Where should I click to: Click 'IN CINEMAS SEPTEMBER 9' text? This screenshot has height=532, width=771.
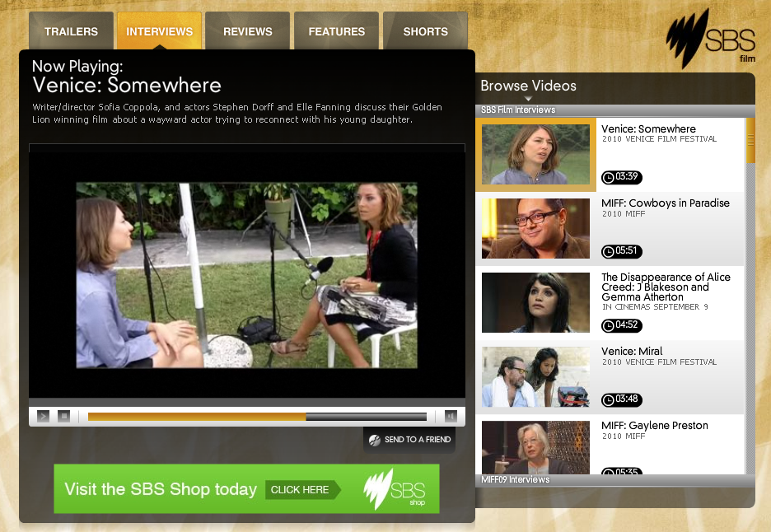click(655, 307)
